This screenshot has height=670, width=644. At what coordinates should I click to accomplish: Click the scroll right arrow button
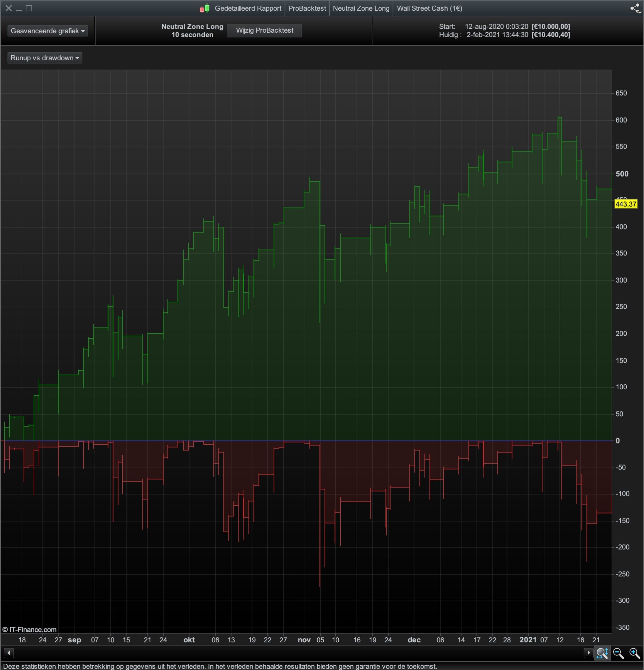(588, 653)
